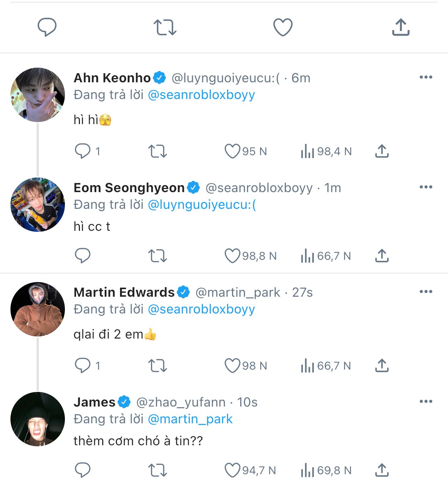Retweet the main tweet at top
The image size is (448, 485).
tap(165, 27)
